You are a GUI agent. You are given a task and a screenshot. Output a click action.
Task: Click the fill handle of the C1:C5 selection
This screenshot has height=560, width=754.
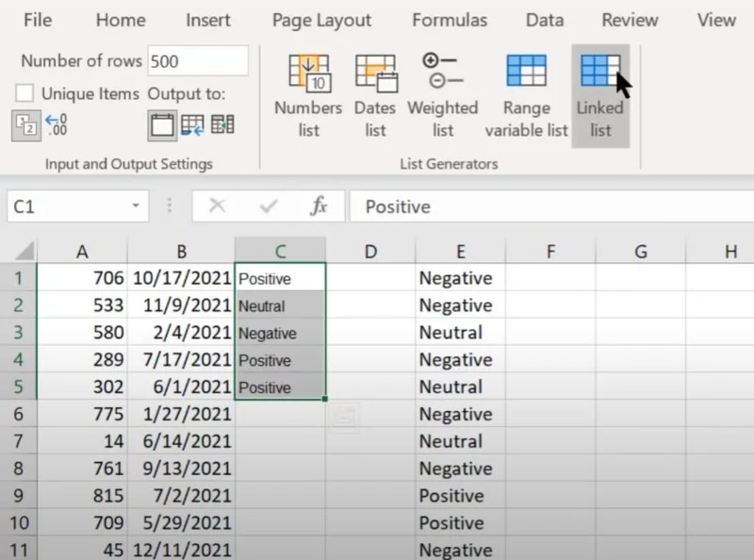tap(325, 399)
